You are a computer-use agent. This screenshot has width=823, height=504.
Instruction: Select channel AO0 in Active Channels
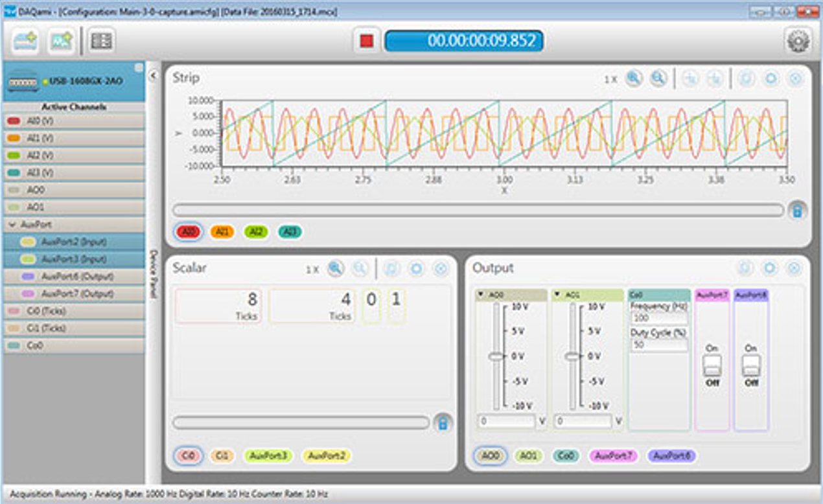[74, 190]
